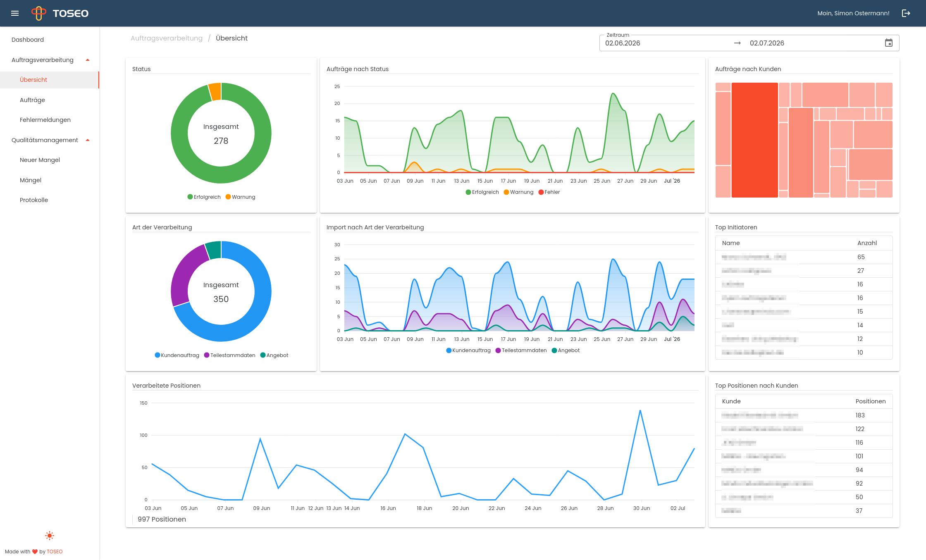Toggle light mode sun icon

(x=50, y=536)
